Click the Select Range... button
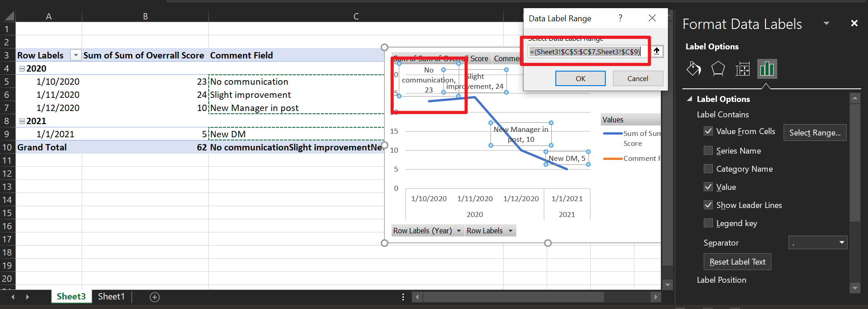Viewport: 868px width, 309px height. pyautogui.click(x=815, y=132)
